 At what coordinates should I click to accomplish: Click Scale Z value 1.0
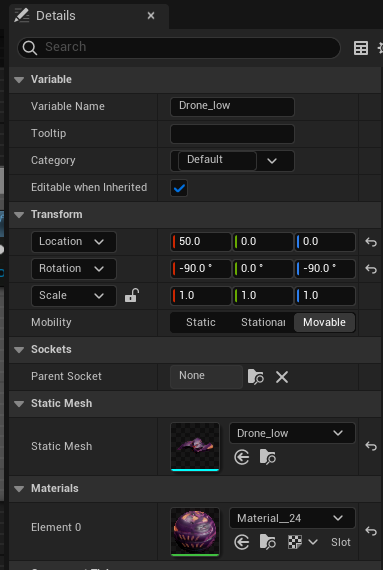click(x=325, y=296)
